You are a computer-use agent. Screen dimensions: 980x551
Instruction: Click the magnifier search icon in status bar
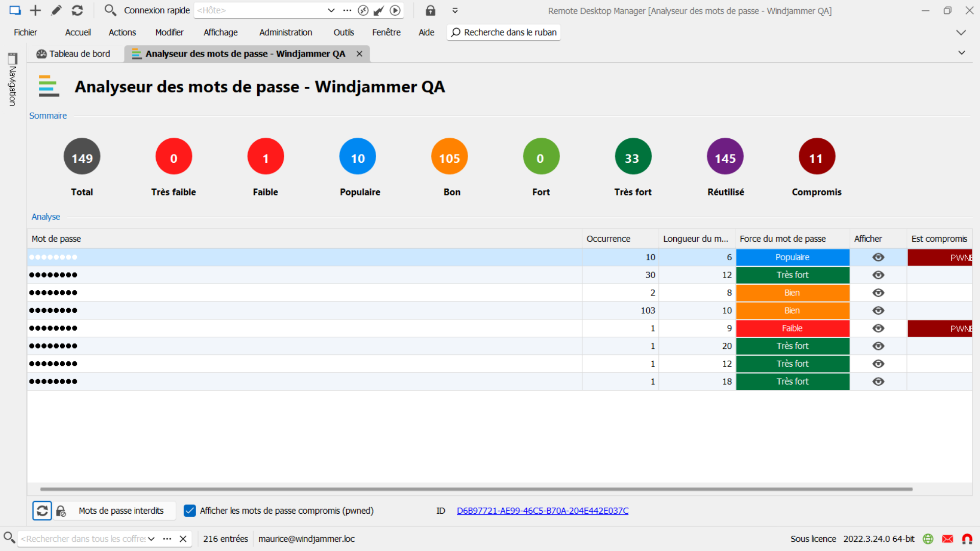point(9,537)
